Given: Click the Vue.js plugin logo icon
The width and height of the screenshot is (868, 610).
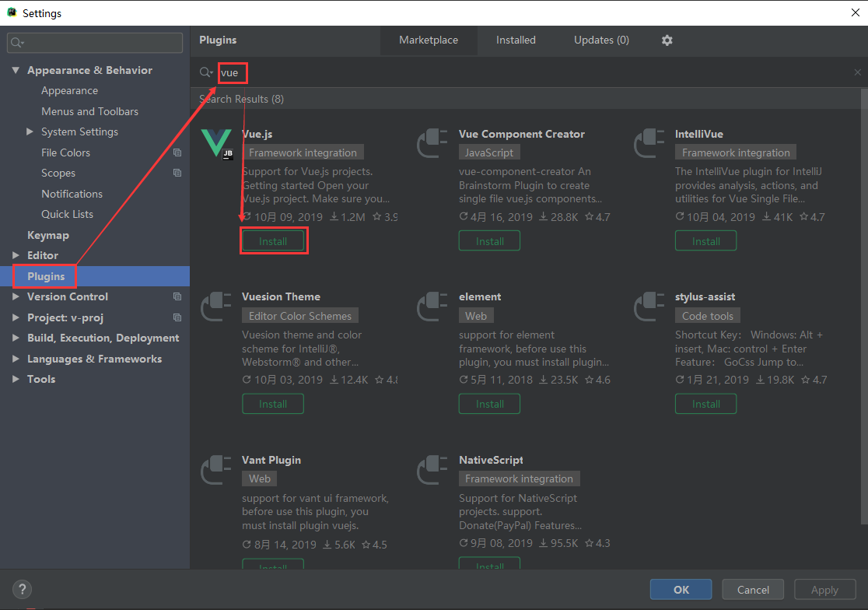Looking at the screenshot, I should pos(216,144).
